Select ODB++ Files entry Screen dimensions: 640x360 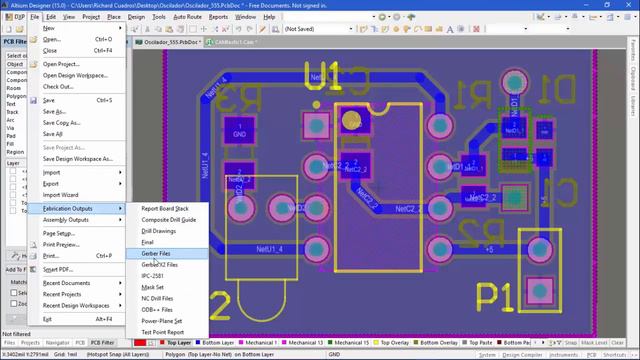167,310
